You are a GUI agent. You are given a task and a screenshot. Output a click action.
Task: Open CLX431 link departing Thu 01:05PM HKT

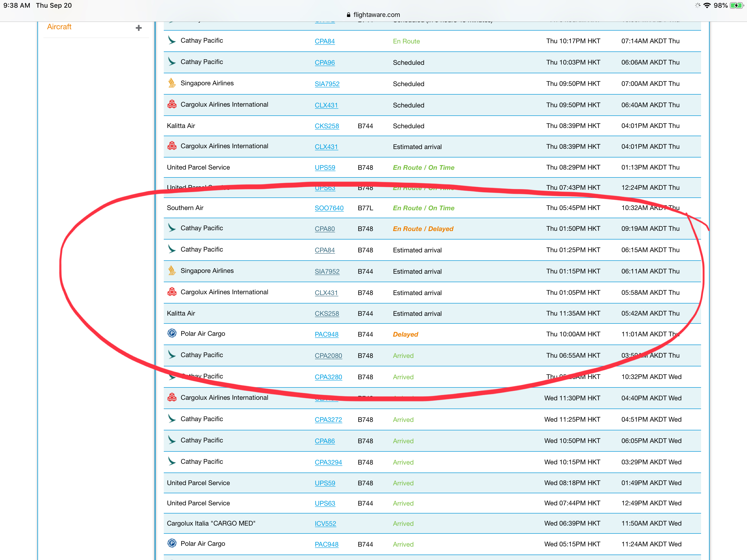[326, 293]
